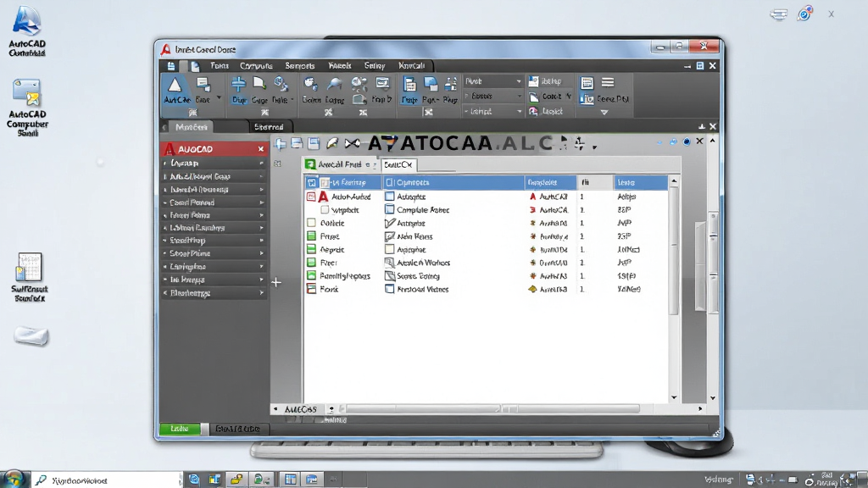This screenshot has width=868, height=488.
Task: Expand the Canel Ponod sidebar item
Action: click(x=214, y=202)
